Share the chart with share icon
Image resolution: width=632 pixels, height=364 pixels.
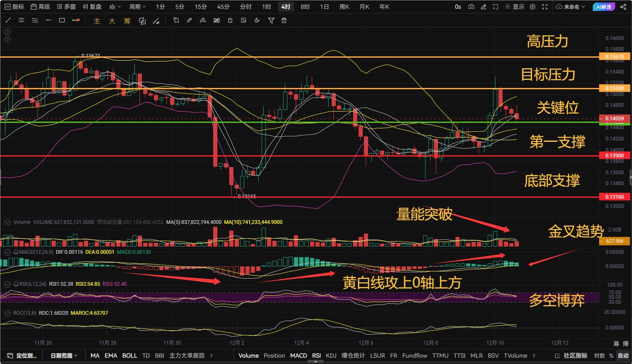[x=623, y=7]
